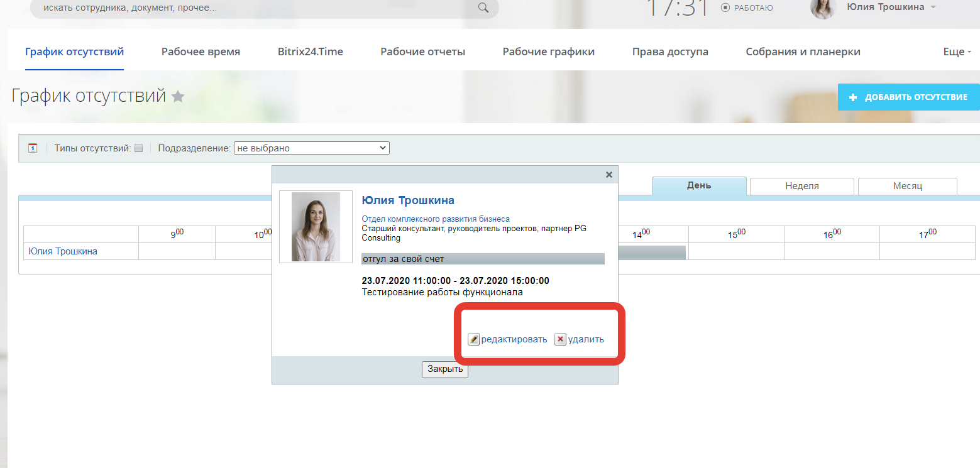Viewport: 980px width, 468px height.
Task: Click the calendar icon in filter bar
Action: (33, 148)
